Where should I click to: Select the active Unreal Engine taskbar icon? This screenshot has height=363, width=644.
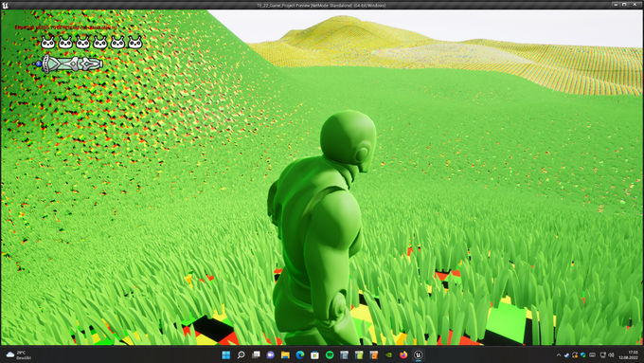tap(418, 354)
